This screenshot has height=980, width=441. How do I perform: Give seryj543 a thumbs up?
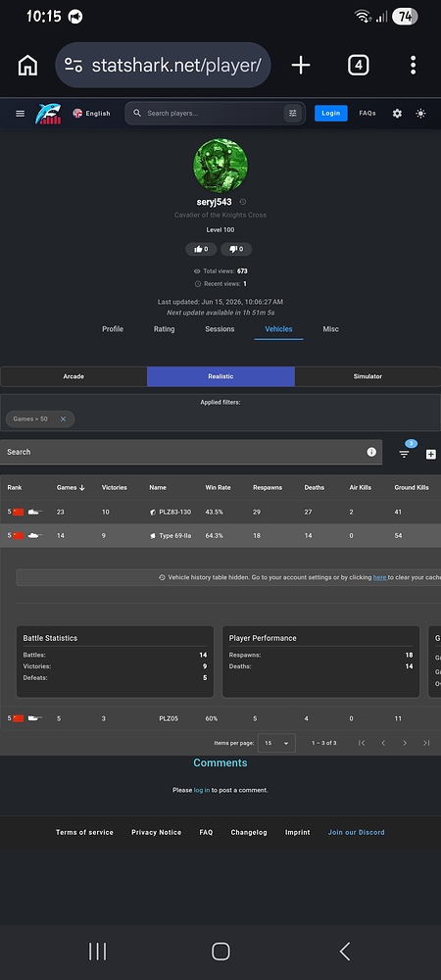[201, 249]
